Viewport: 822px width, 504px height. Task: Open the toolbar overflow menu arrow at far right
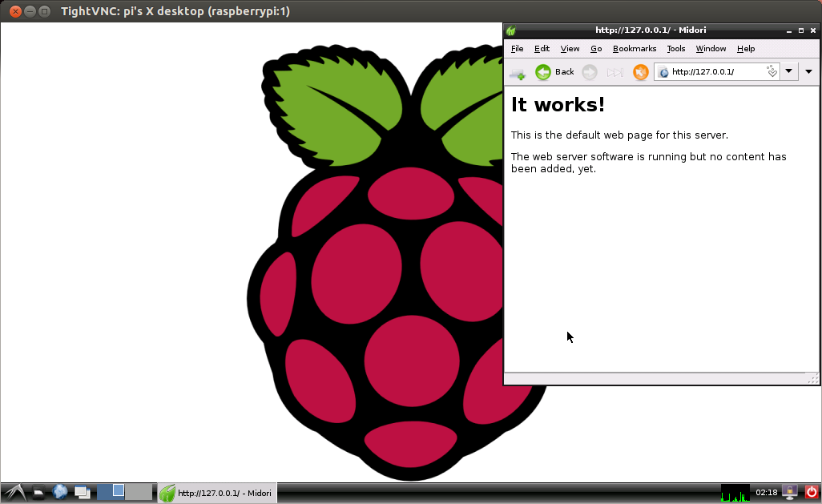pos(808,71)
